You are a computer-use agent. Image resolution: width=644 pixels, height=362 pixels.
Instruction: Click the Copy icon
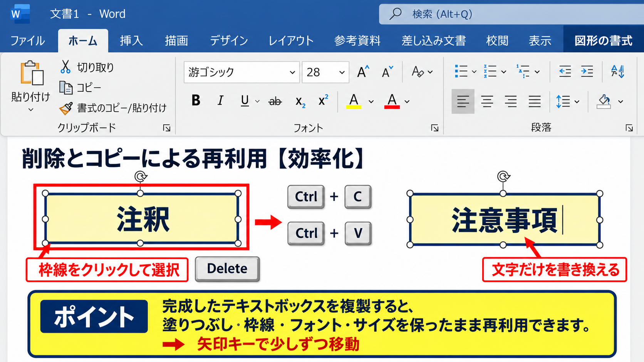coord(66,88)
